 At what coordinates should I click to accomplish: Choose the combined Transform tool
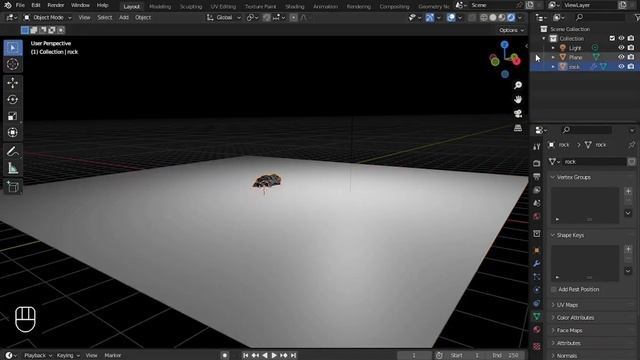tap(13, 132)
